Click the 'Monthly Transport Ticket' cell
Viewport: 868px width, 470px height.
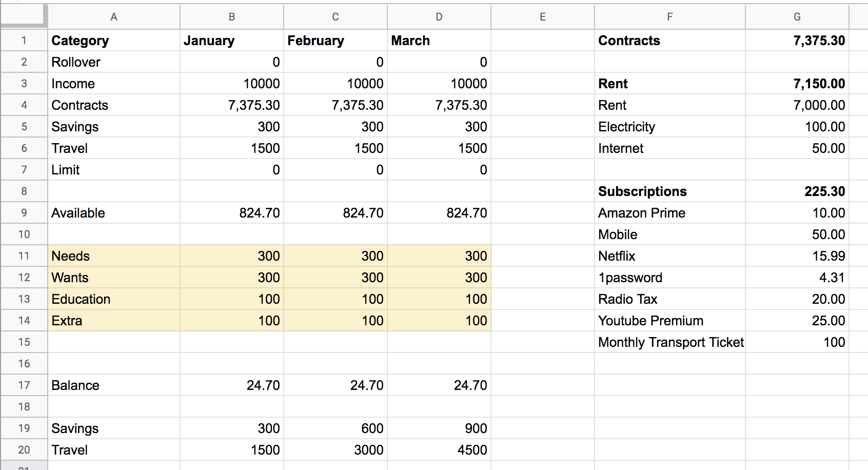click(670, 342)
